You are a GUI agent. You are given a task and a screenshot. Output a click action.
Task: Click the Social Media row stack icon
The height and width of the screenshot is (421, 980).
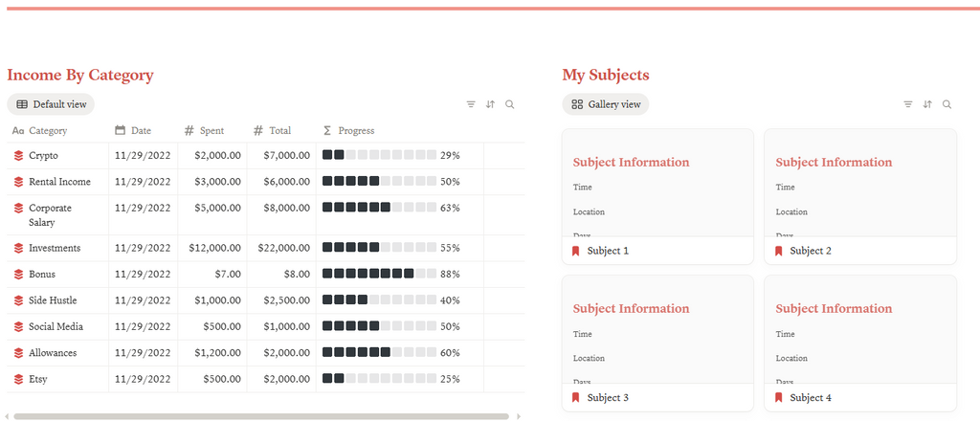tap(19, 326)
